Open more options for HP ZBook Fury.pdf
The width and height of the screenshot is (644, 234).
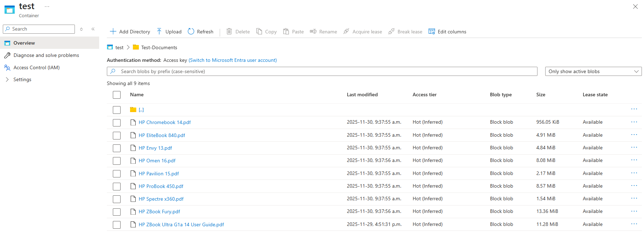(634, 212)
